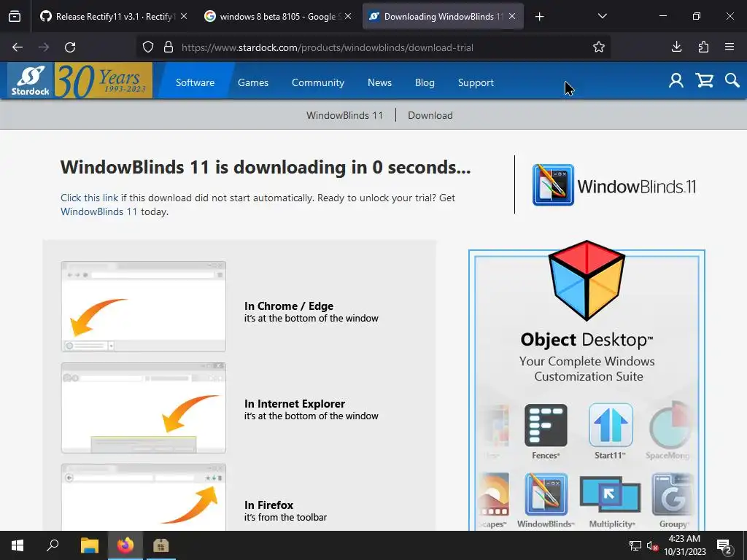The image size is (747, 560).
Task: Click Firefox taskbar icon
Action: (125, 545)
